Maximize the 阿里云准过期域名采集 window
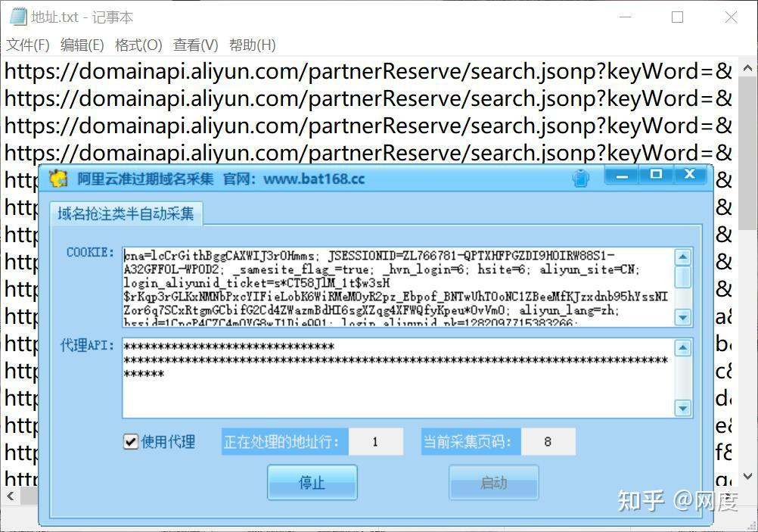758x532 pixels. pyautogui.click(x=656, y=175)
